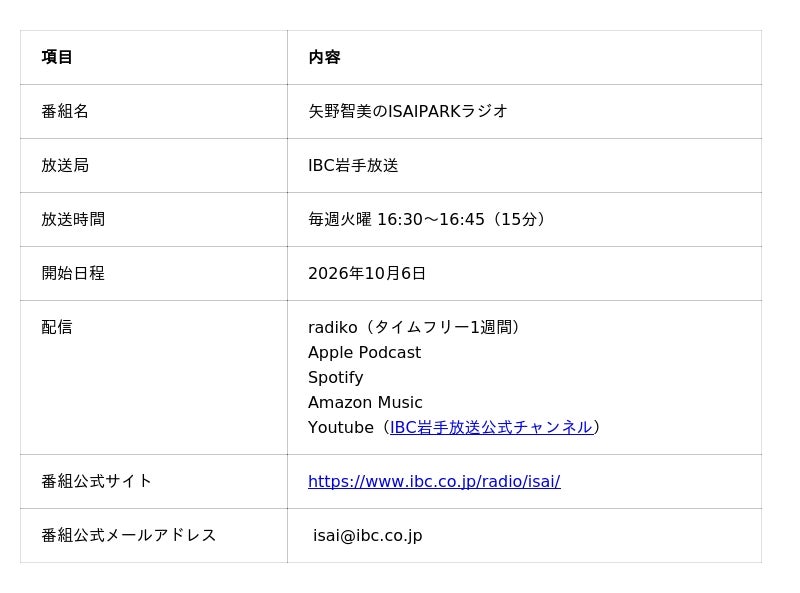Screen dimensions: 800x593
Task: Click the 内容 column header
Action: pos(324,57)
